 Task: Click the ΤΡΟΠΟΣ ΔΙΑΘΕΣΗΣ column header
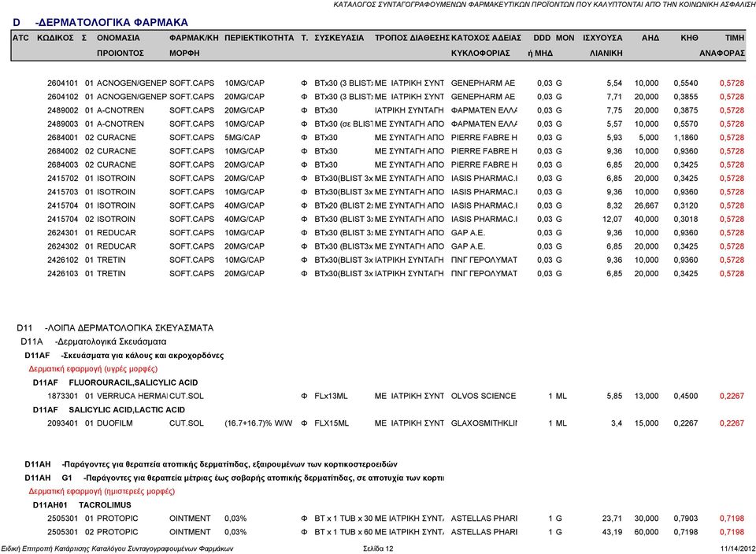click(x=412, y=38)
